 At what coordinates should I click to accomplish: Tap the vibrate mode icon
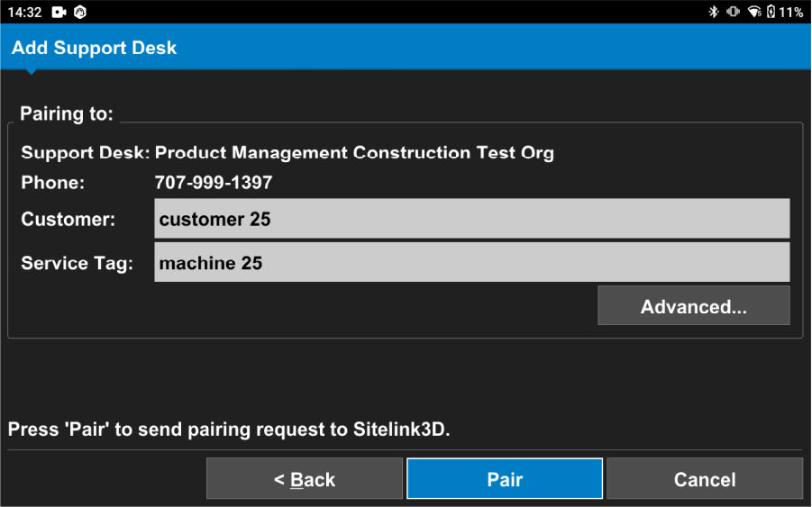tap(733, 12)
